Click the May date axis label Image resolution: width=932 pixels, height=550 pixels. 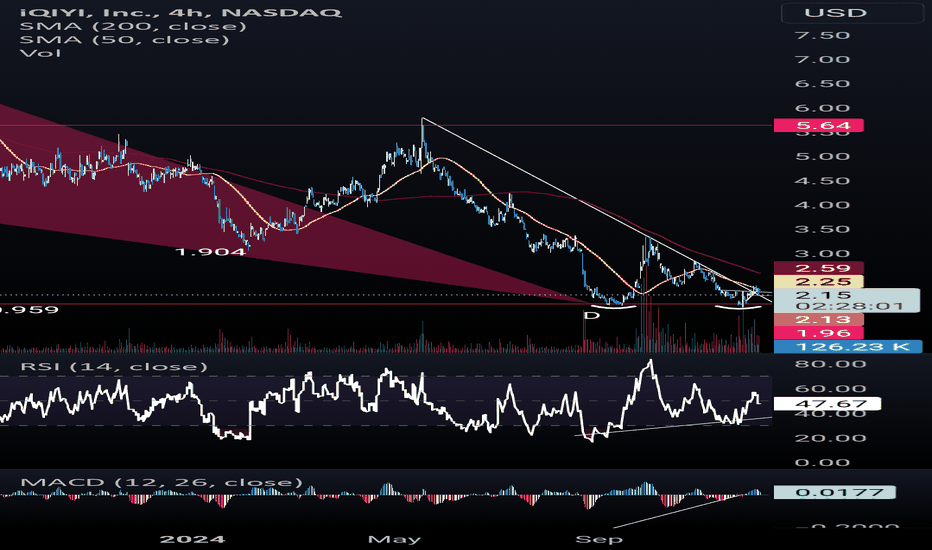point(394,539)
